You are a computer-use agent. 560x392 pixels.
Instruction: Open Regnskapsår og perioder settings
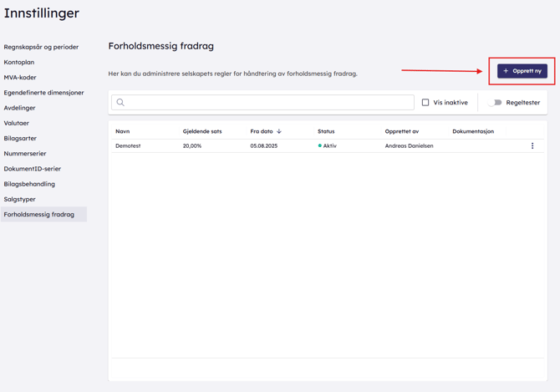point(41,47)
